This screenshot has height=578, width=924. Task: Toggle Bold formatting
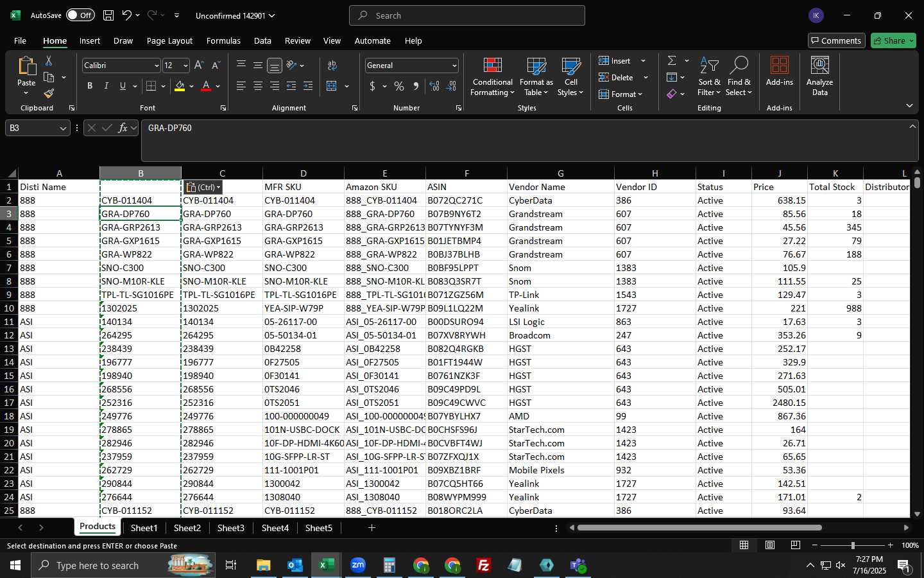90,86
